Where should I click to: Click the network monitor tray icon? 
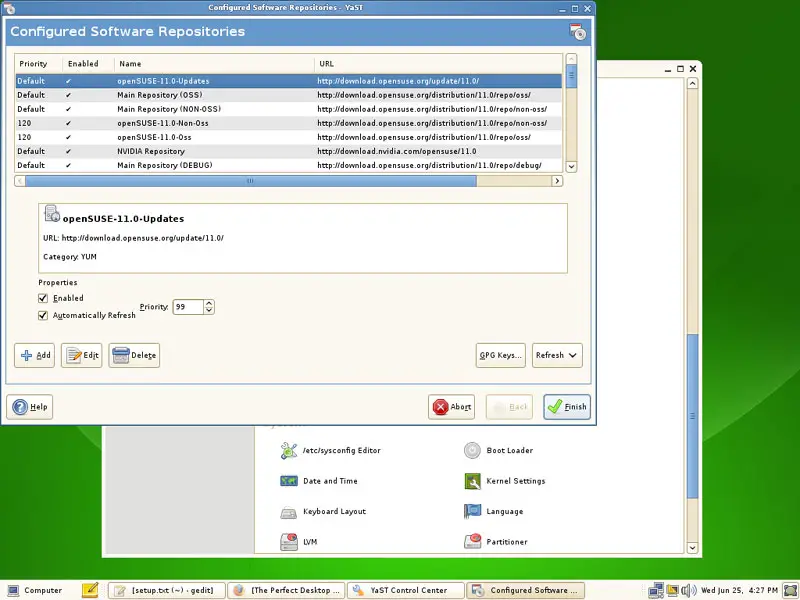(656, 591)
